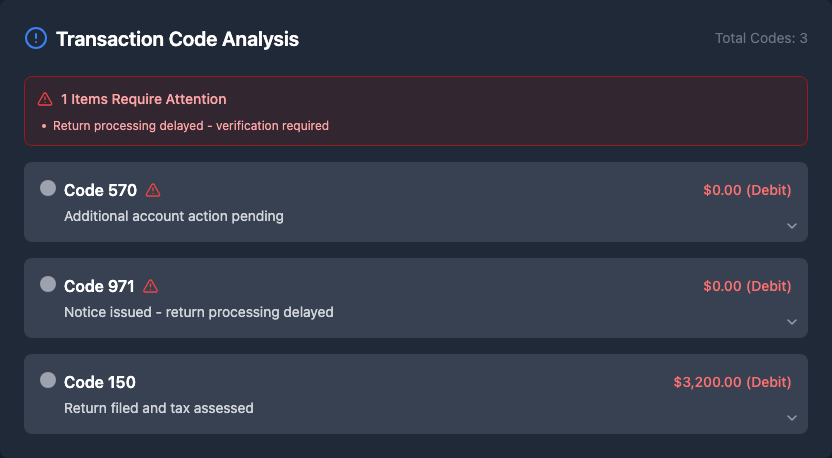Viewport: 832px width, 458px height.
Task: Click the Total Codes: 3 counter
Action: [761, 38]
